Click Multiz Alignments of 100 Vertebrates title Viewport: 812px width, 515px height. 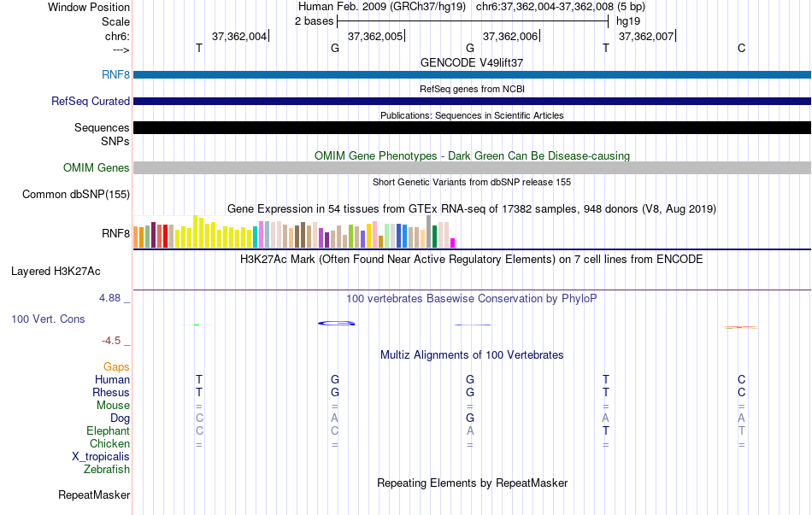click(472, 354)
